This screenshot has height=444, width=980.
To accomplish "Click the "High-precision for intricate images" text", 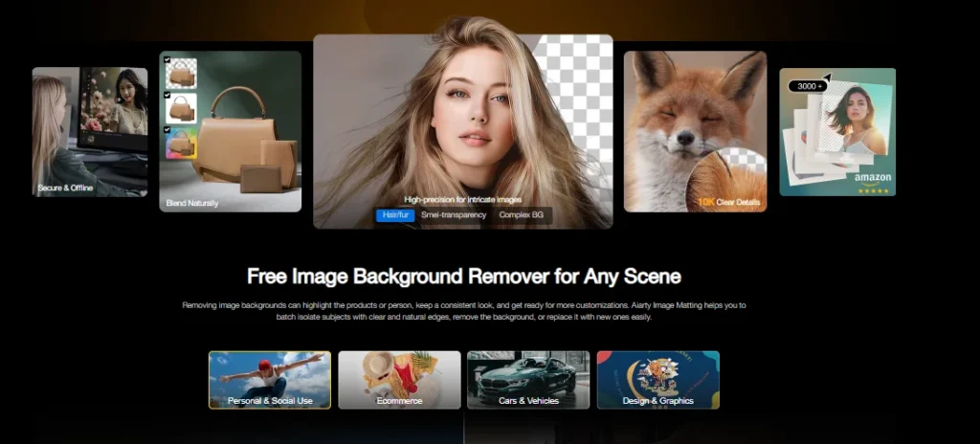I will (x=462, y=200).
